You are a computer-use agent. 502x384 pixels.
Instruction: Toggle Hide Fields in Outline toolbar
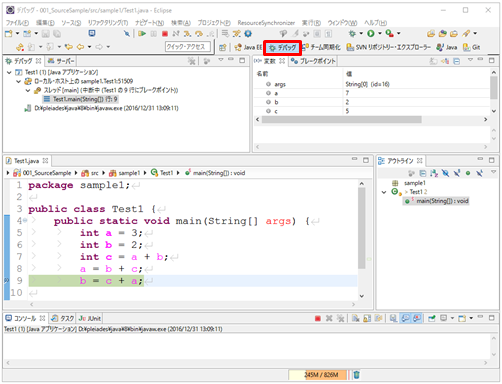[445, 173]
